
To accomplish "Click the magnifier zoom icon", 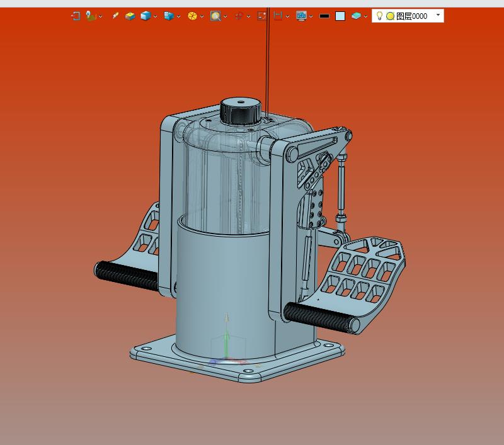I will pyautogui.click(x=215, y=16).
